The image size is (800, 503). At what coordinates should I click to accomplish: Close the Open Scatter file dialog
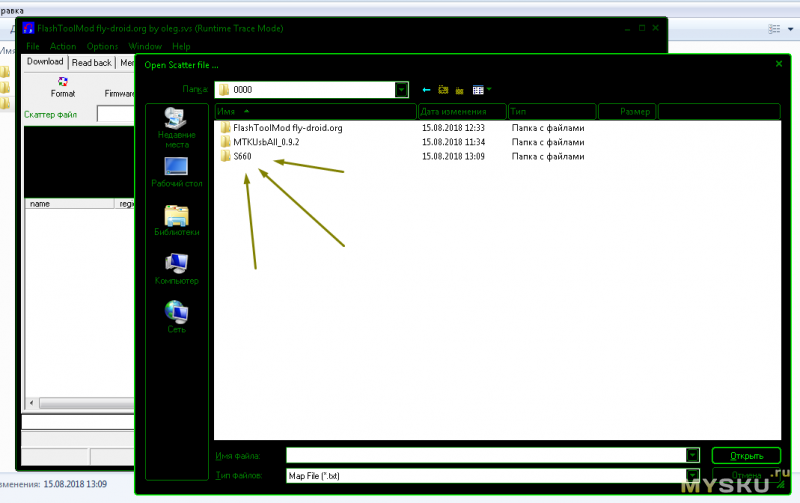click(779, 64)
